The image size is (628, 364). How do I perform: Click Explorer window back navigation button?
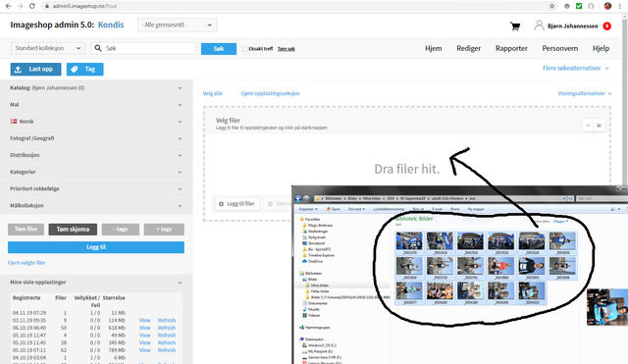(x=298, y=198)
